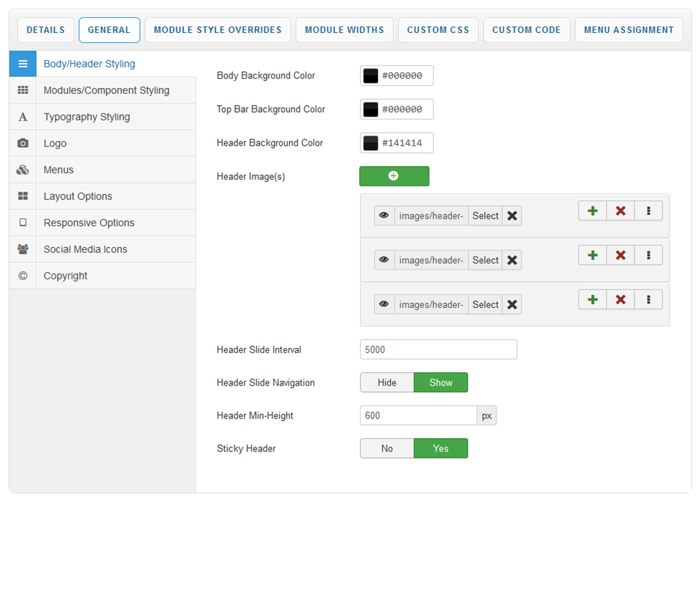The image size is (700, 590).
Task: Expand the Layout Options section
Action: [78, 196]
